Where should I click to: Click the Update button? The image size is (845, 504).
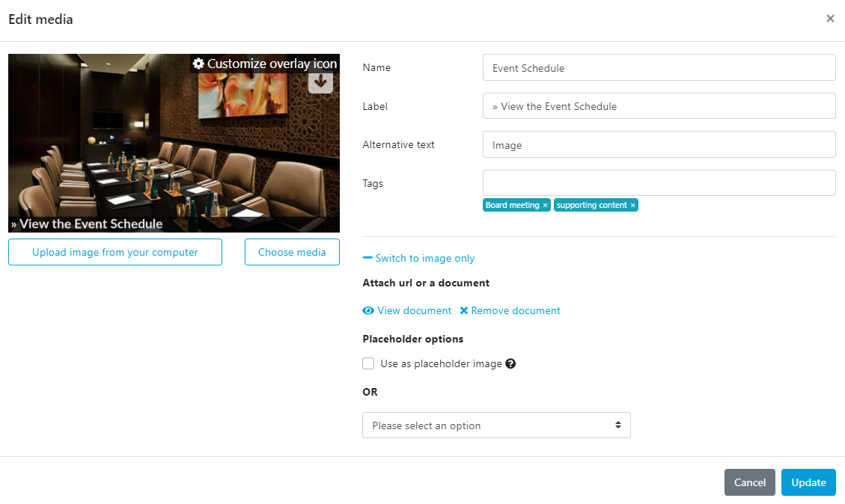click(x=808, y=482)
